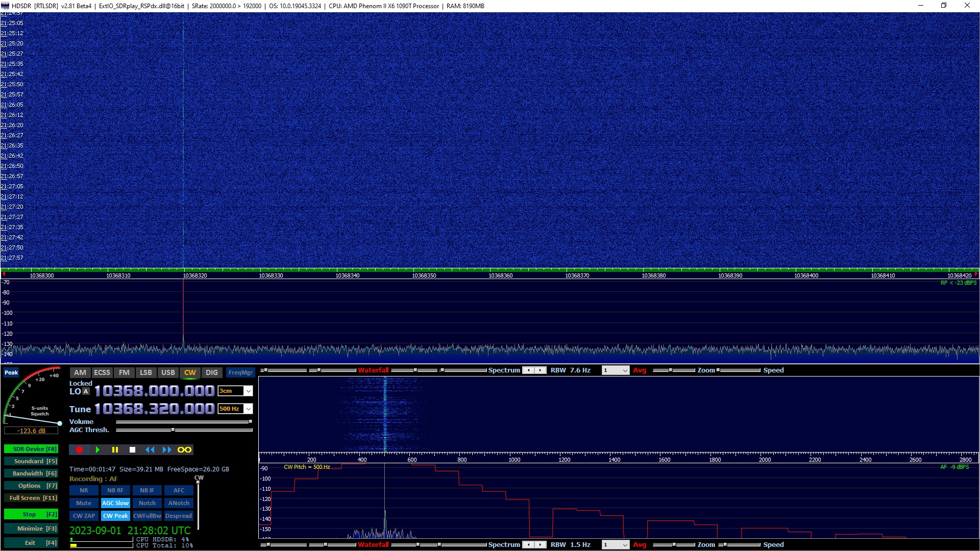Disable the CW Peak filter
Screen dimensions: 980x551
tap(115, 516)
